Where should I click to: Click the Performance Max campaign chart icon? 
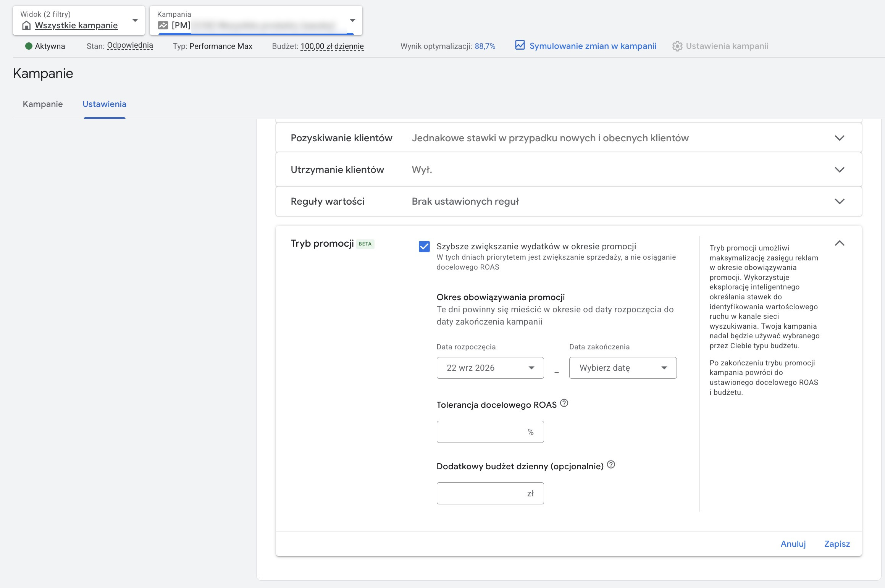[x=163, y=26]
